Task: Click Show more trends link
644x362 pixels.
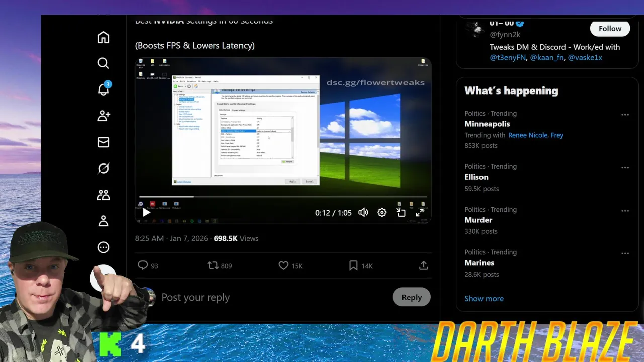Action: pyautogui.click(x=484, y=298)
